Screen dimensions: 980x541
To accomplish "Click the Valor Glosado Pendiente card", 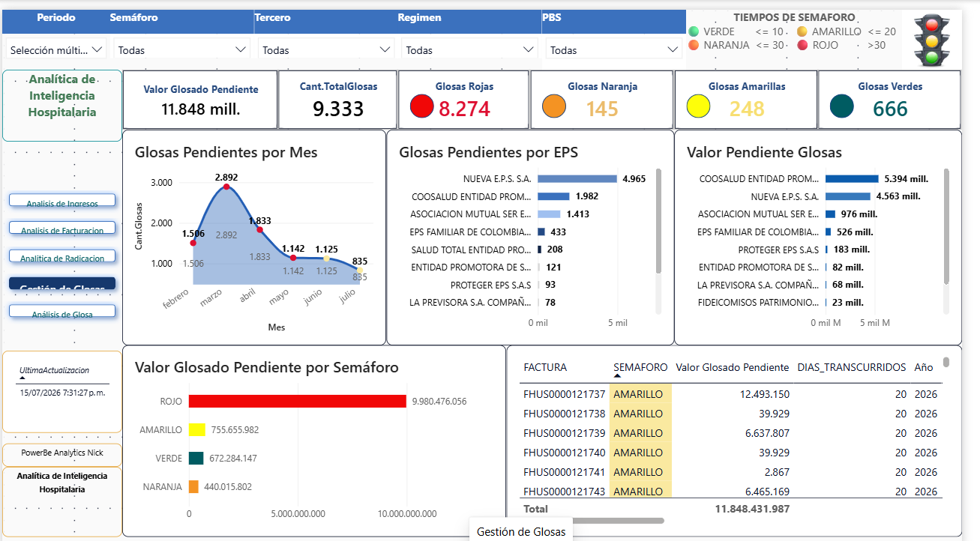I will (x=200, y=100).
